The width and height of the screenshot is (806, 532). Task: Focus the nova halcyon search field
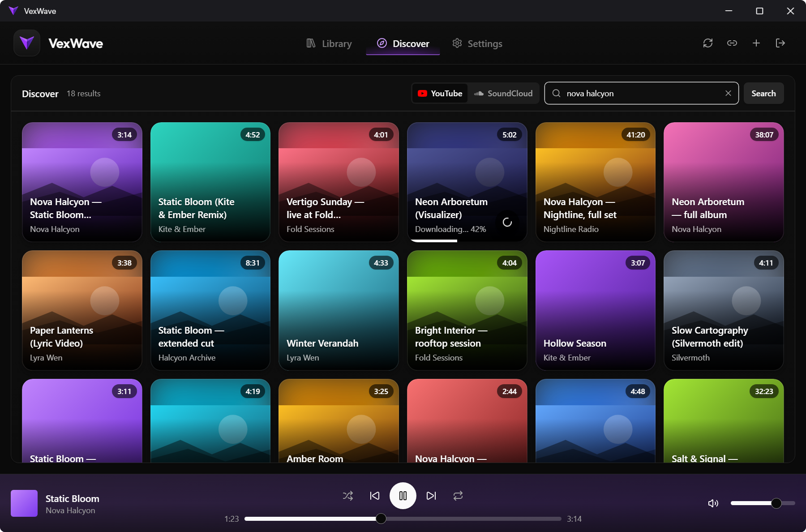click(x=641, y=93)
